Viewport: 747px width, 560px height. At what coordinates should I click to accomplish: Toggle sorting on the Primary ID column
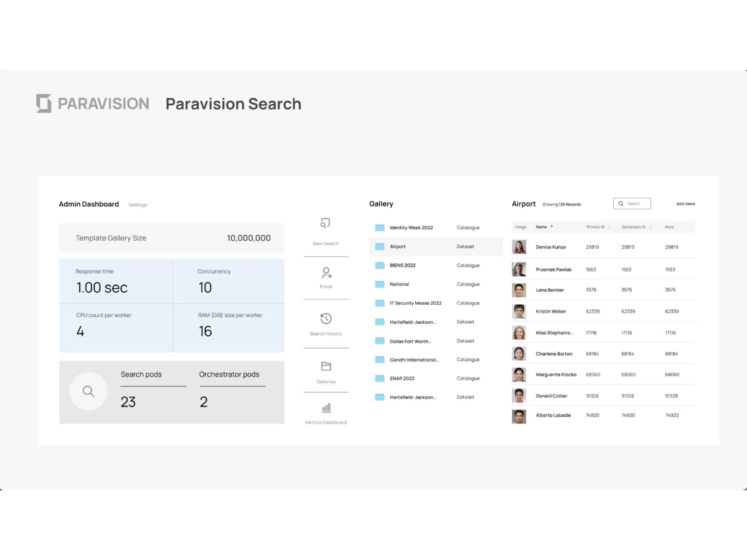pos(609,227)
